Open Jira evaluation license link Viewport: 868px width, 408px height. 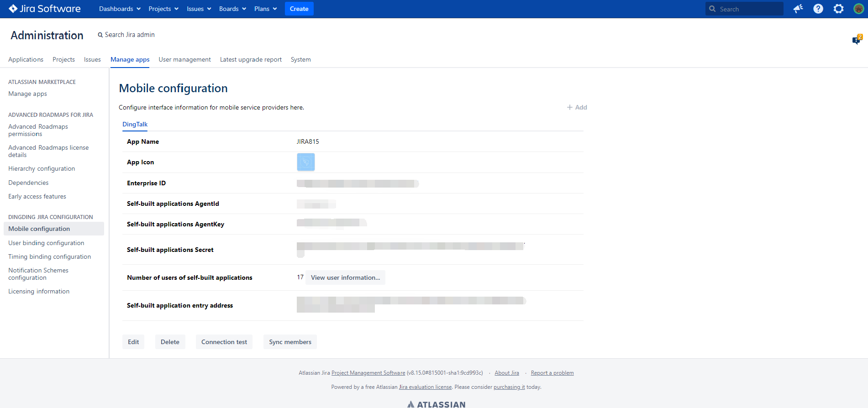425,387
